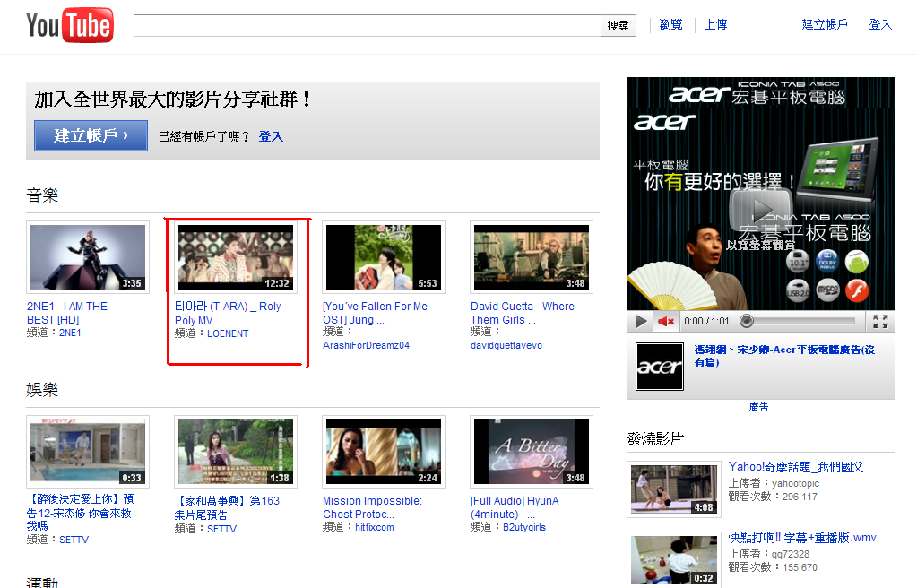Open the davidguettavevo channel link
917x588 pixels.
pos(506,345)
